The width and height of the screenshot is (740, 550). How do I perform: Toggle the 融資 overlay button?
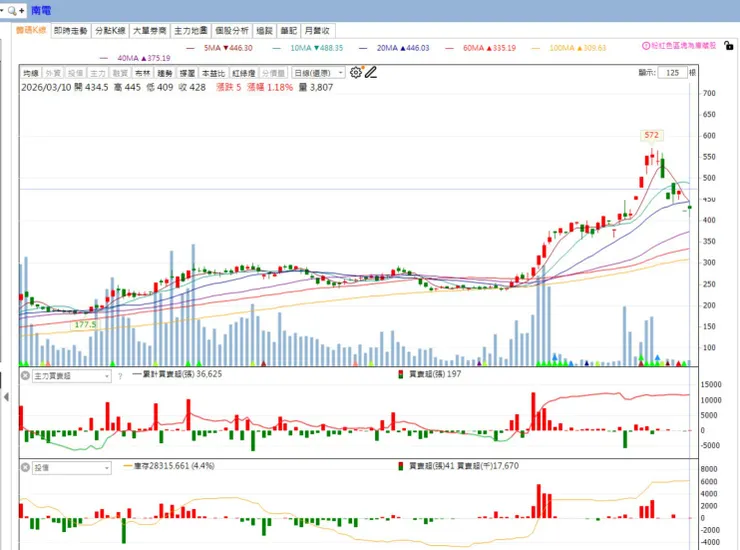tap(120, 73)
